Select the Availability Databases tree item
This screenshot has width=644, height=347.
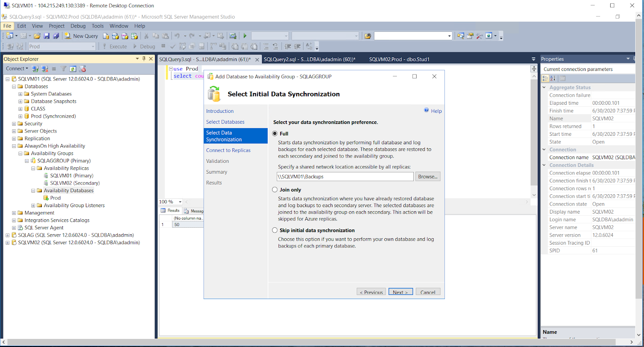[x=68, y=191]
